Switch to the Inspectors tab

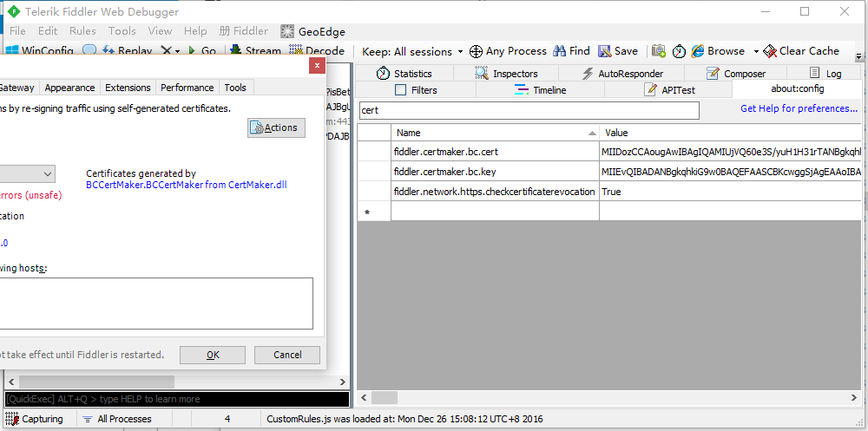[x=506, y=73]
